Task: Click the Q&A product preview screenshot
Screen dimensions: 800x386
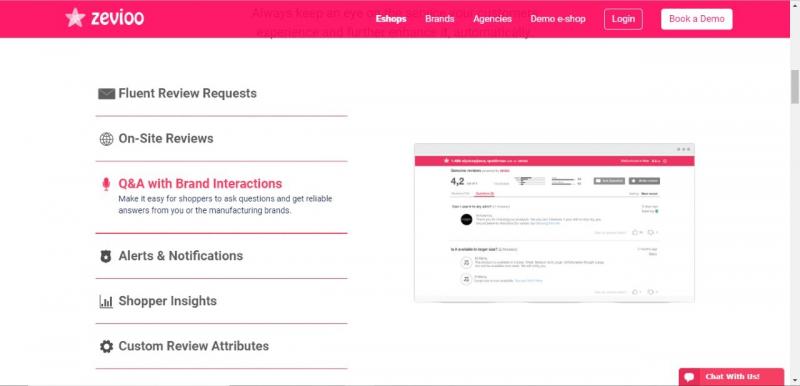Action: pyautogui.click(x=554, y=223)
